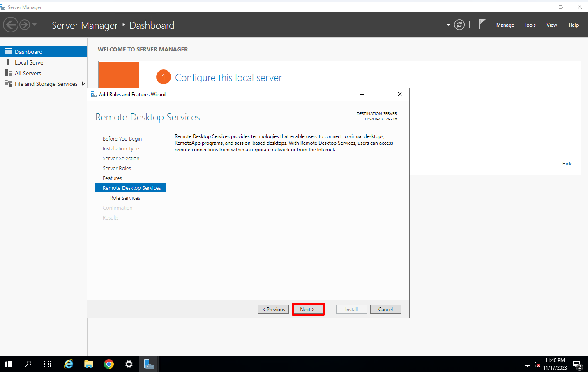Image resolution: width=588 pixels, height=372 pixels.
Task: Open Internet Explorer from the taskbar
Action: 68,364
